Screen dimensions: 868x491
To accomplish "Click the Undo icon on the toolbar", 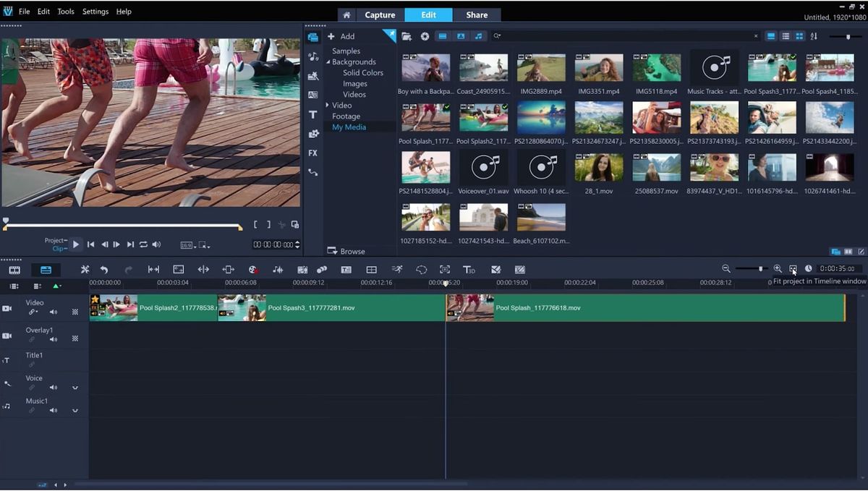I will click(106, 269).
